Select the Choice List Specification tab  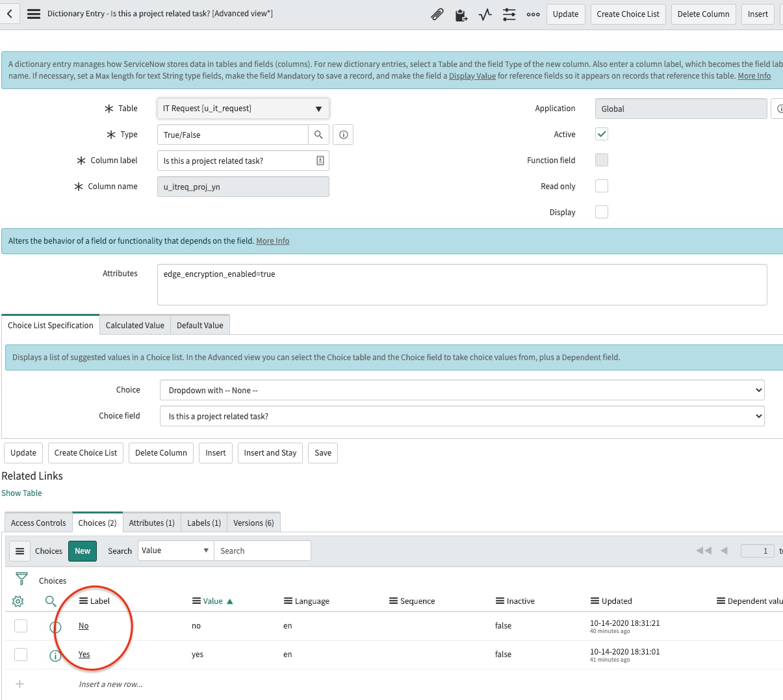(51, 325)
